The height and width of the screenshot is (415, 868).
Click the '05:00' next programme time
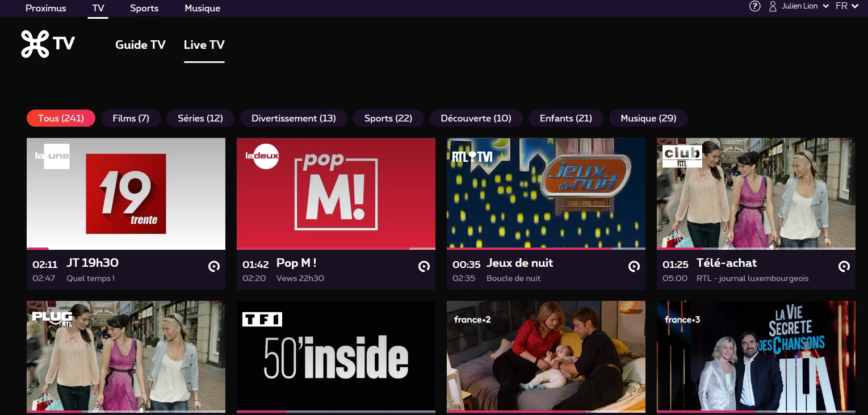pos(675,278)
